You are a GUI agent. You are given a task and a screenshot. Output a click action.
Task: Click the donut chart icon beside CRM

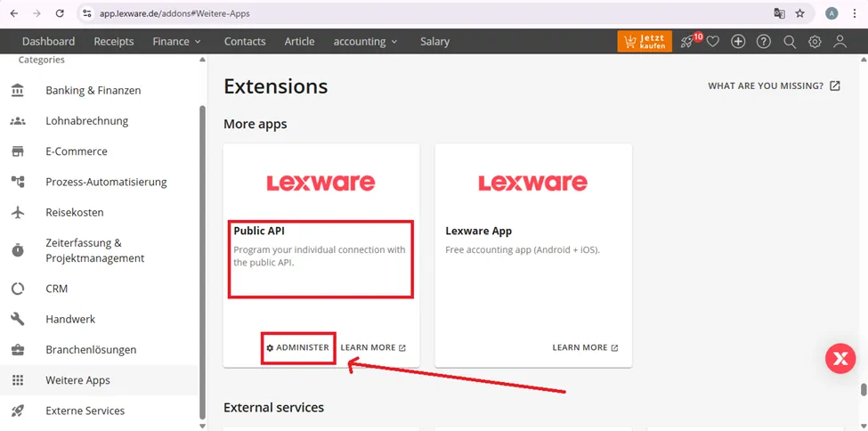pyautogui.click(x=18, y=289)
